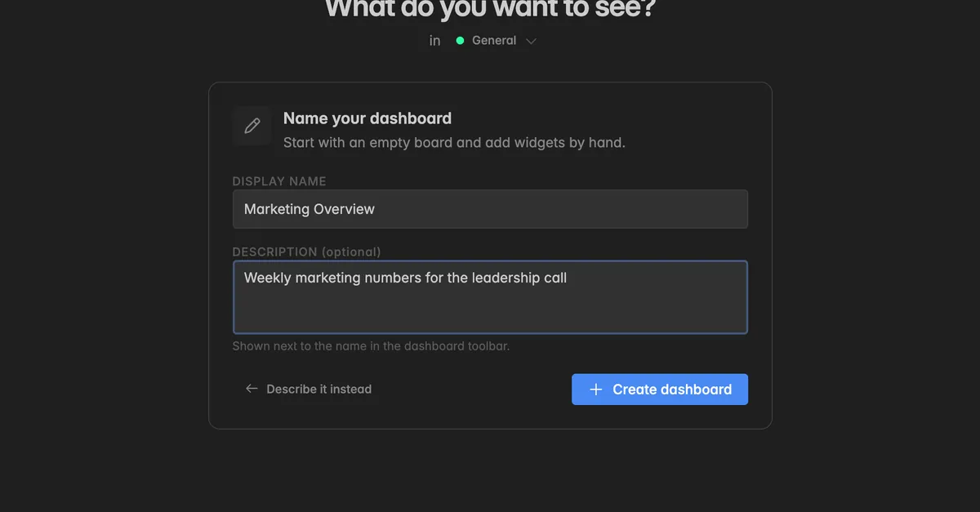Screen dimensions: 980x512
Task: Click the plus icon on Create dashboard
Action: [x=596, y=390]
